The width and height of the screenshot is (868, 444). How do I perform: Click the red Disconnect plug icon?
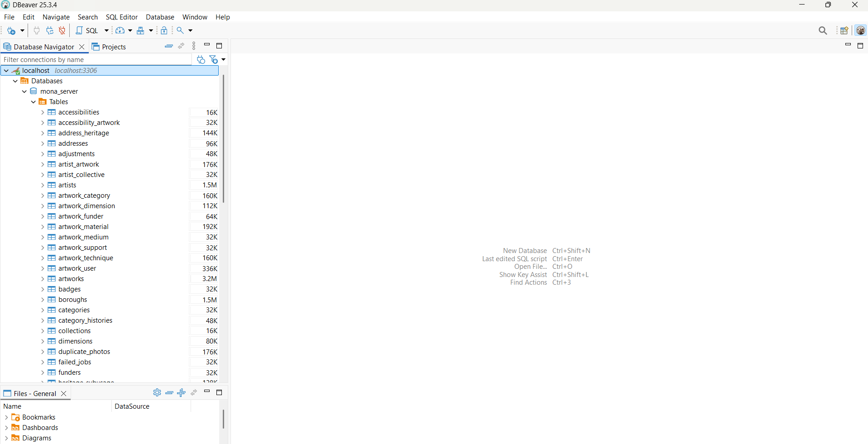(62, 31)
